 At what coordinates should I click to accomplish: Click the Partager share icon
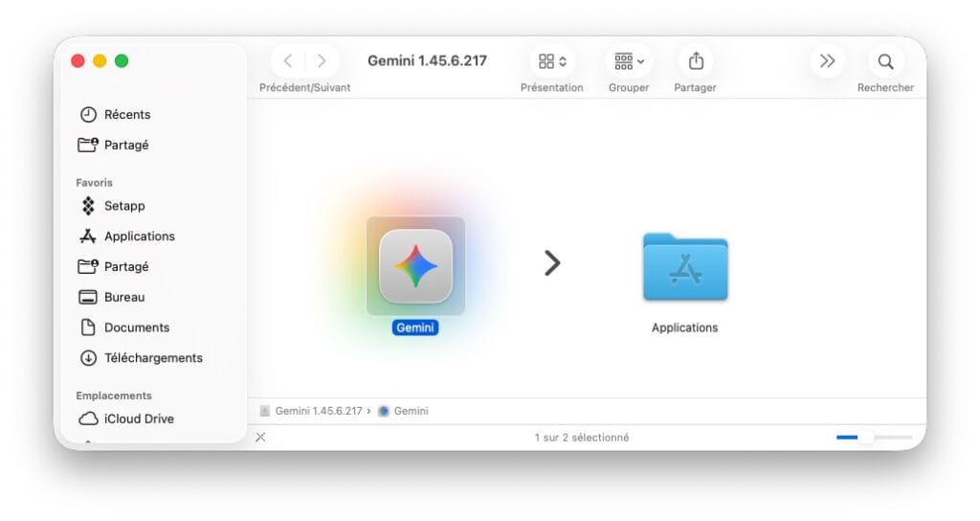click(696, 60)
